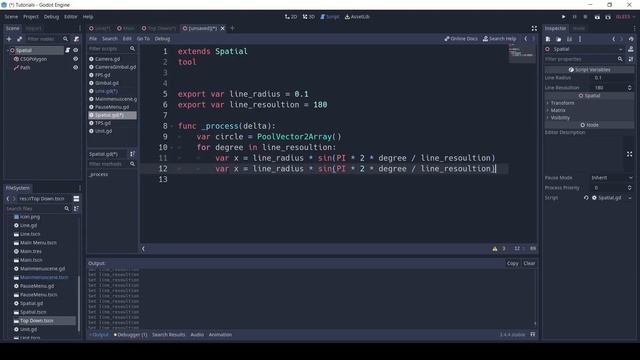The height and width of the screenshot is (360, 640).
Task: Toggle the scripts panel with arrow icon
Action: [143, 249]
